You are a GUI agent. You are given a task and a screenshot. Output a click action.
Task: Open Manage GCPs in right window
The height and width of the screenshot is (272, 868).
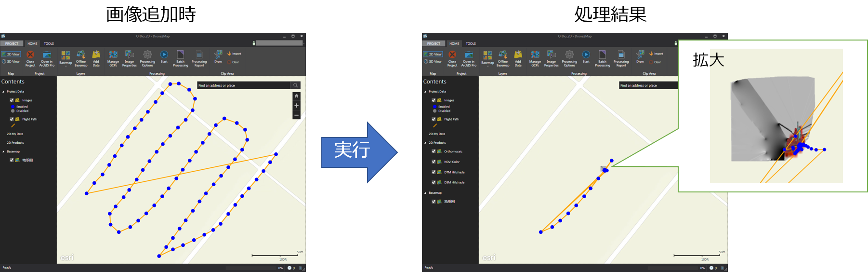[x=535, y=58]
